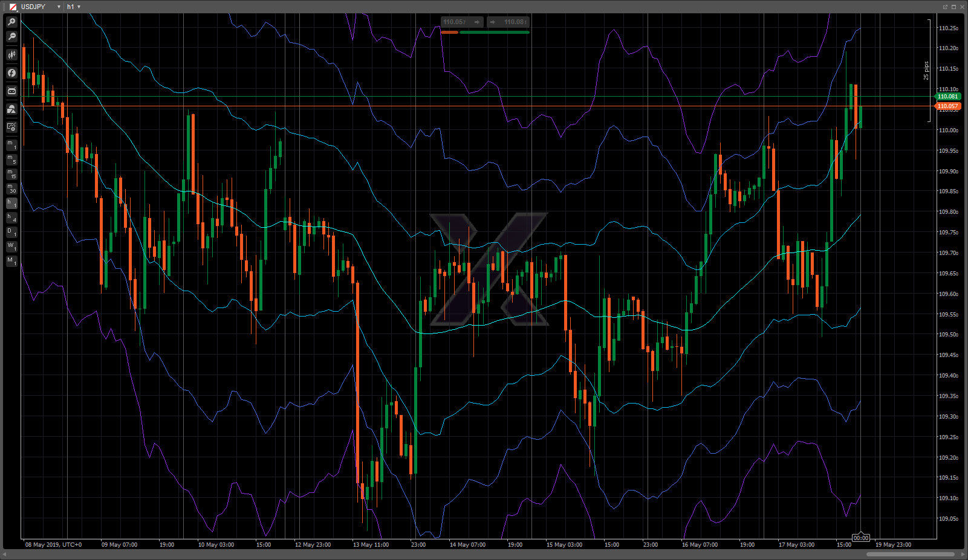The height and width of the screenshot is (560, 968).
Task: Click the 00:00 time axis marker
Action: coord(861,538)
